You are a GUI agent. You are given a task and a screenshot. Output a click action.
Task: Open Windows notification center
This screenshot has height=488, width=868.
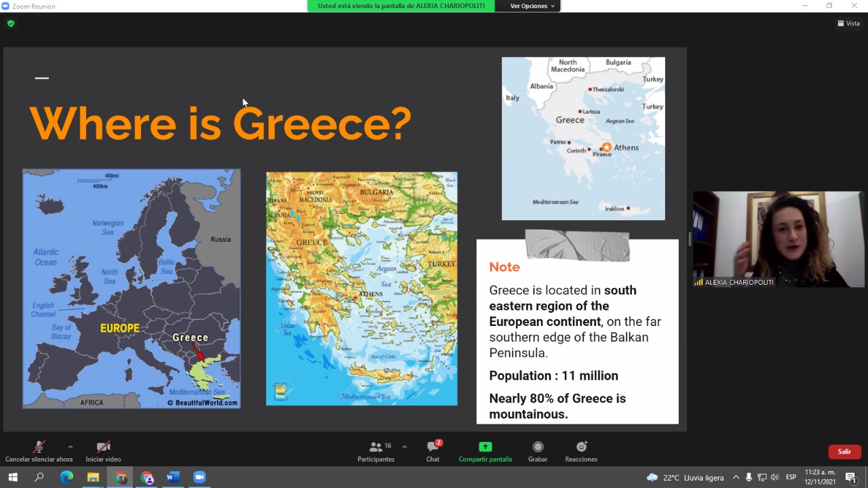(851, 477)
